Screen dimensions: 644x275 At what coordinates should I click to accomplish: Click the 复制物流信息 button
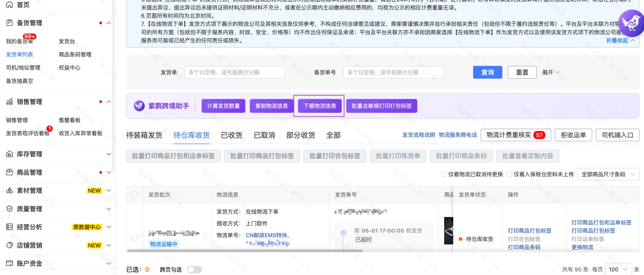coord(272,106)
